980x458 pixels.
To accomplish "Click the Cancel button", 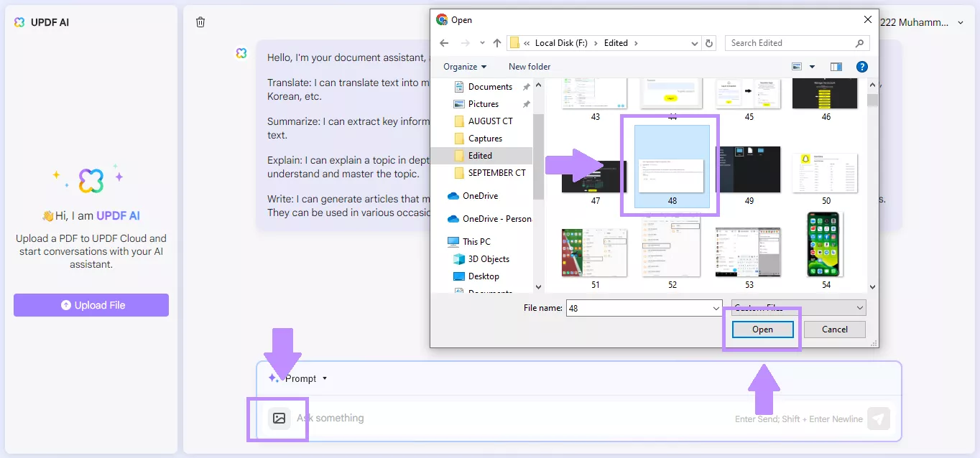I will (x=835, y=330).
